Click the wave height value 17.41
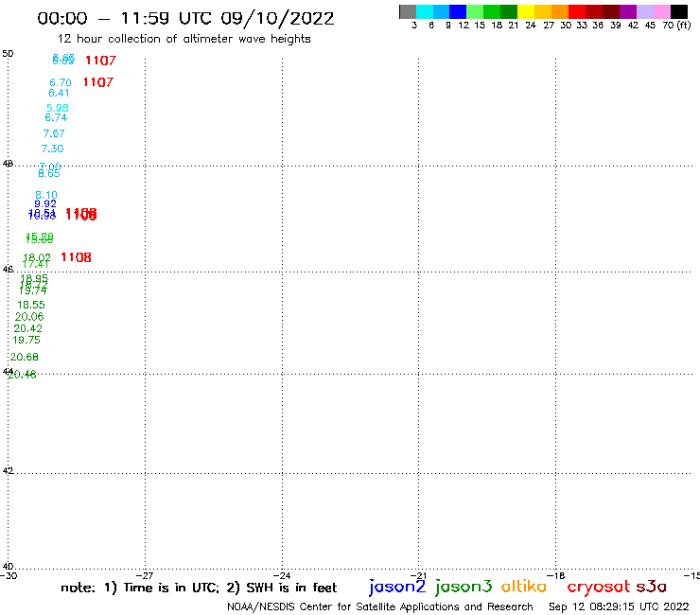Image resolution: width=700 pixels, height=615 pixels. [36, 264]
